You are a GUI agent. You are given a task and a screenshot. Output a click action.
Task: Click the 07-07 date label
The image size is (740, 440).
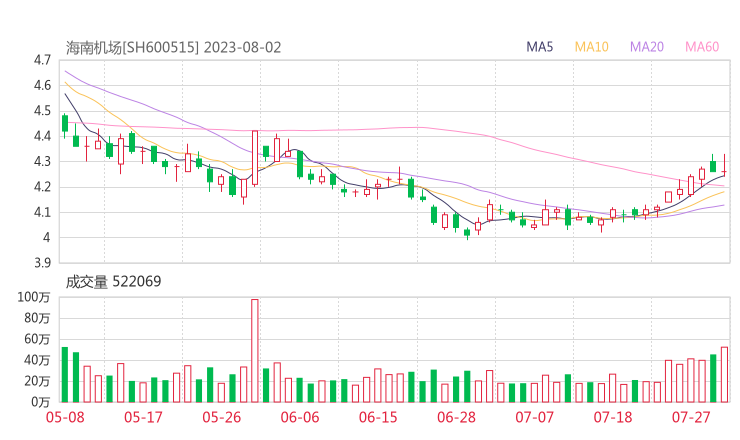click(x=534, y=417)
